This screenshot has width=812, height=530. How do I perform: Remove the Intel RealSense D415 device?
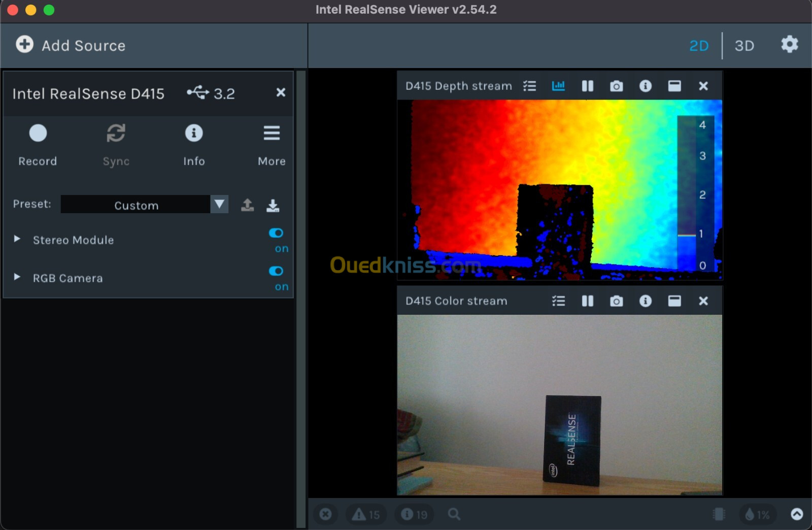(281, 92)
